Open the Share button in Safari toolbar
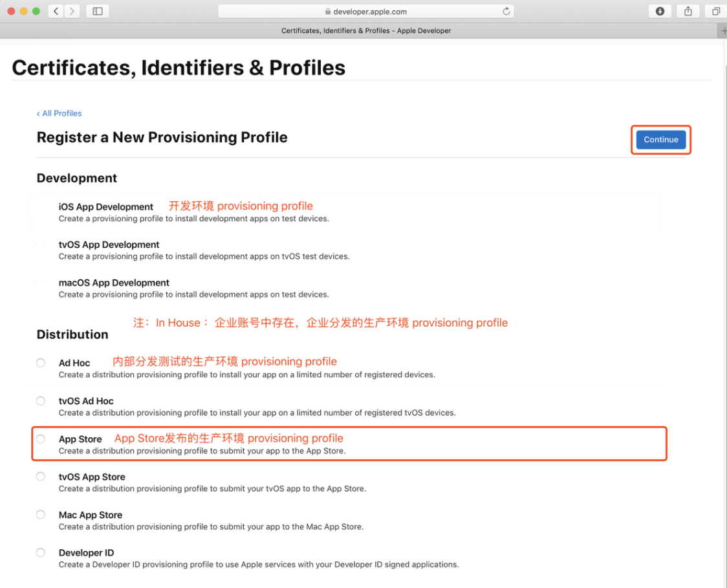727x588 pixels. click(688, 11)
